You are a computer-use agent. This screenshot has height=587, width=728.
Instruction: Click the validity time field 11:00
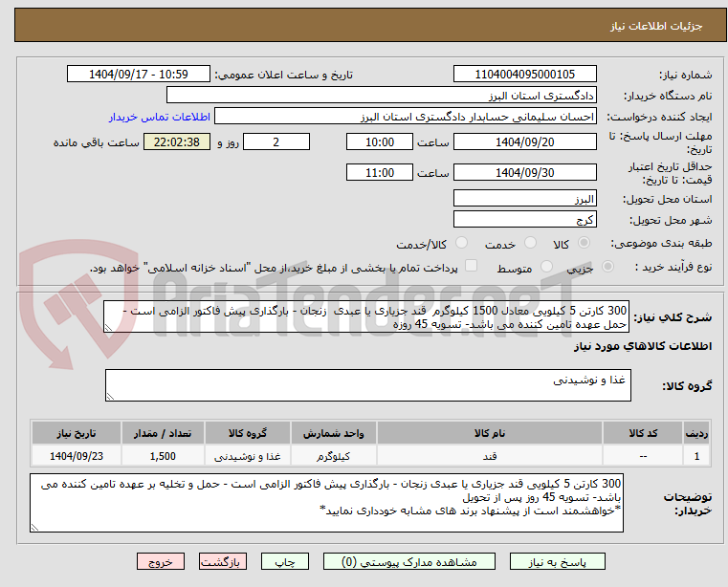(x=380, y=172)
